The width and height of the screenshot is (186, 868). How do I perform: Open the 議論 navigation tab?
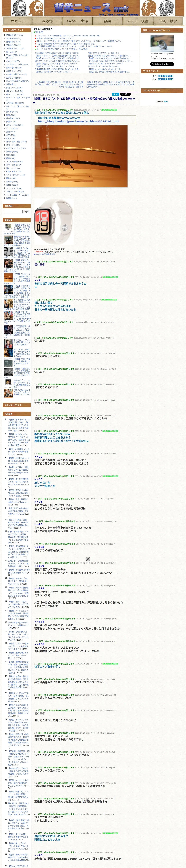108,21
